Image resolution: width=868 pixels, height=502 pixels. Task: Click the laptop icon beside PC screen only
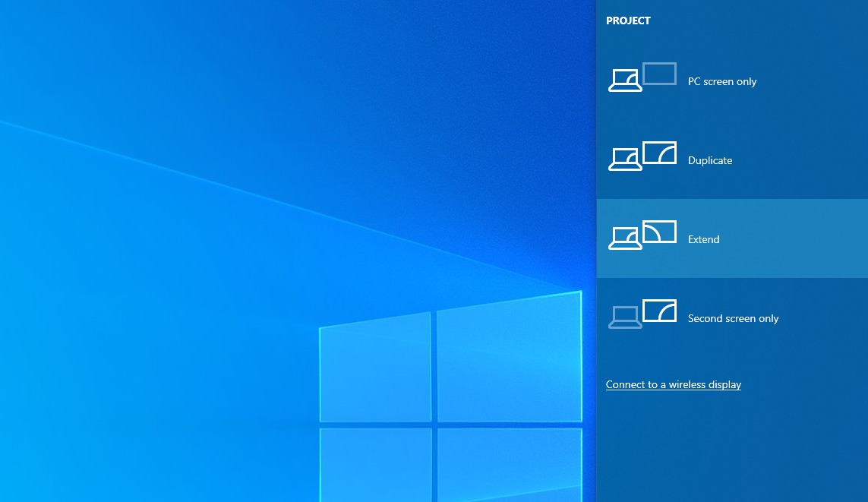coord(624,81)
